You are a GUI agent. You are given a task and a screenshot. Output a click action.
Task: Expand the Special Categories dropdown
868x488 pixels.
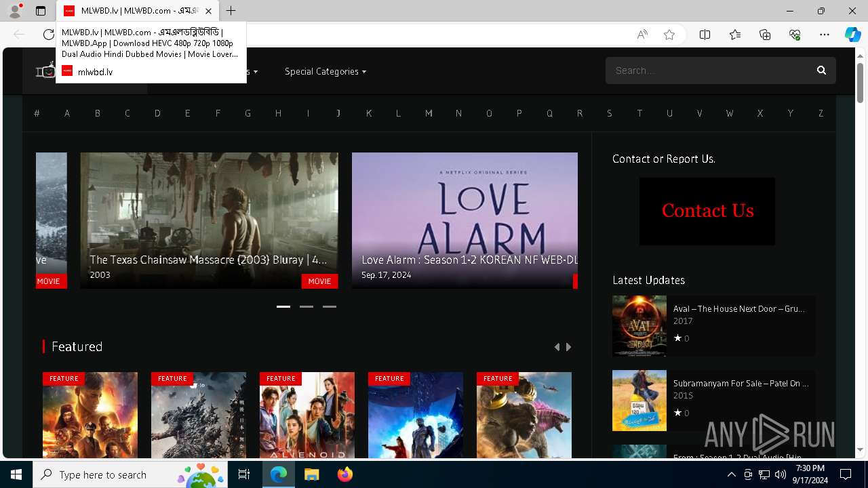pos(325,71)
